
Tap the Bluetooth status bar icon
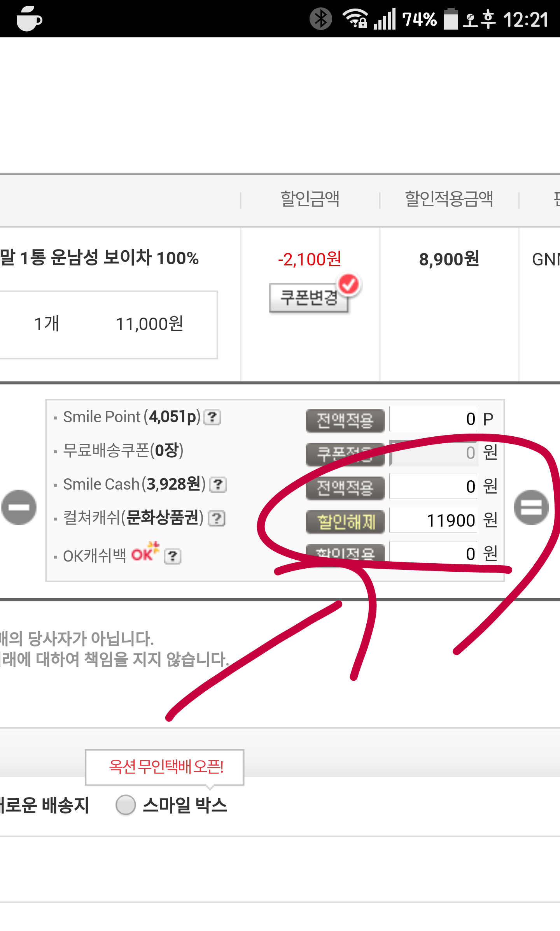coord(321,19)
